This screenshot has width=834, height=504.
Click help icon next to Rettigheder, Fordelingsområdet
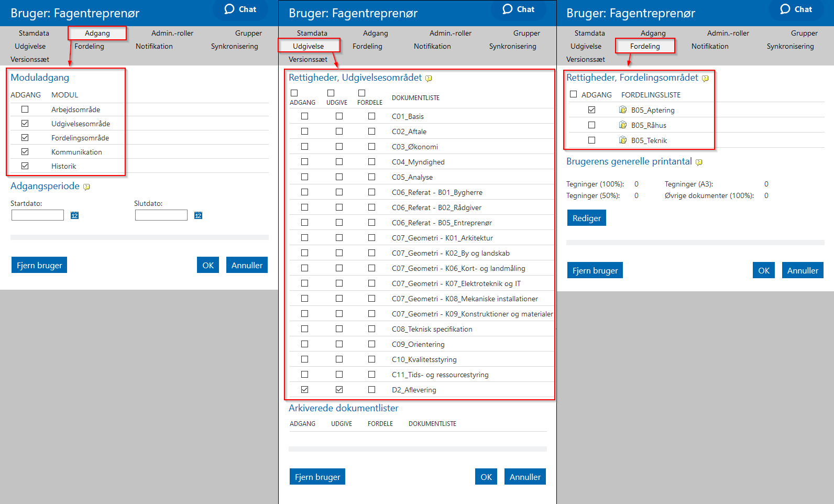point(705,79)
